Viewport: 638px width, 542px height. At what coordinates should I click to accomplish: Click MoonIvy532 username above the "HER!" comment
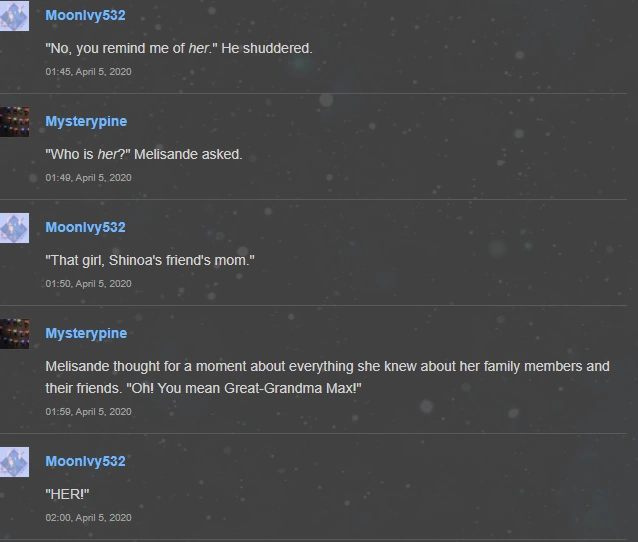pyautogui.click(x=85, y=461)
